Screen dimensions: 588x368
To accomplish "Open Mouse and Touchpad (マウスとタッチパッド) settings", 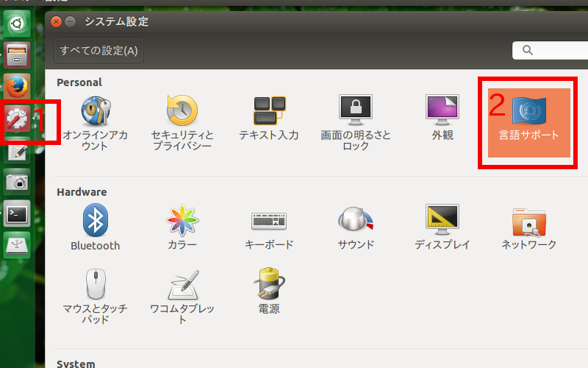I will [96, 294].
